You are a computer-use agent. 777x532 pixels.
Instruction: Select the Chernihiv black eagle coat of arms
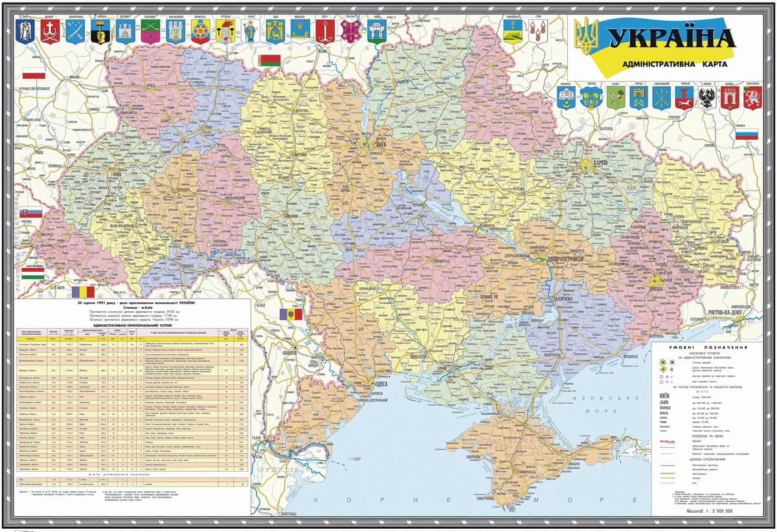pos(705,98)
